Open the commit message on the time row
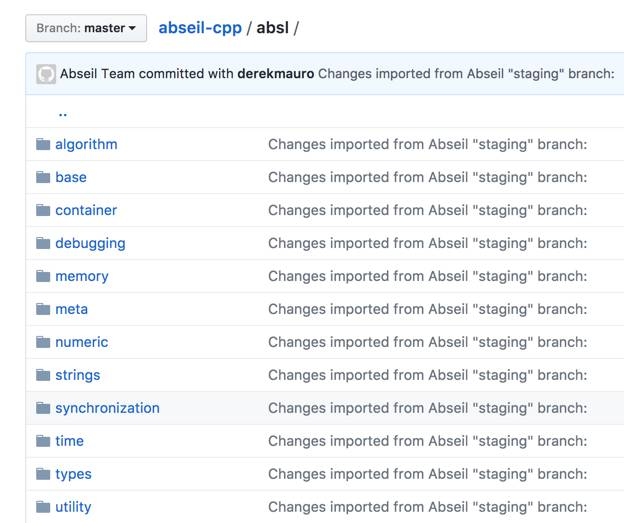This screenshot has height=523, width=624. [x=427, y=441]
